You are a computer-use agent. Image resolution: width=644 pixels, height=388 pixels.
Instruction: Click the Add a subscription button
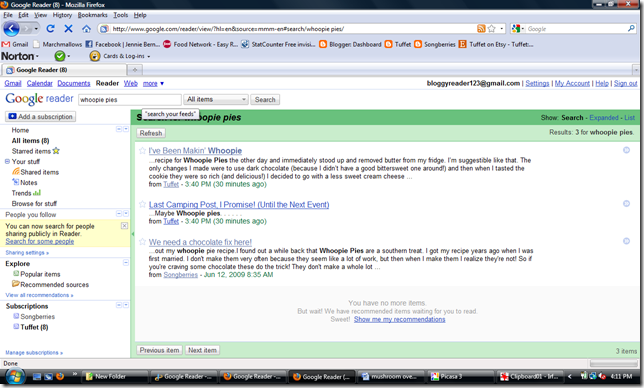[40, 117]
